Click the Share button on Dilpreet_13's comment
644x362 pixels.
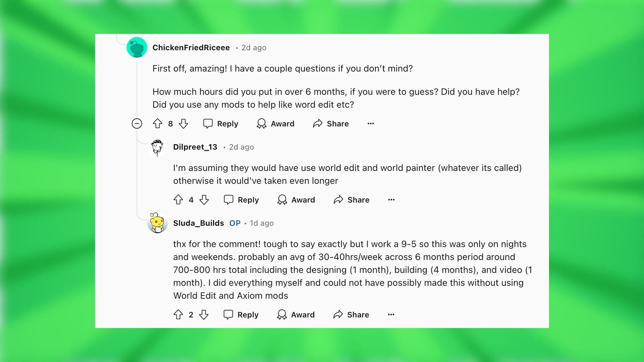[x=352, y=200]
